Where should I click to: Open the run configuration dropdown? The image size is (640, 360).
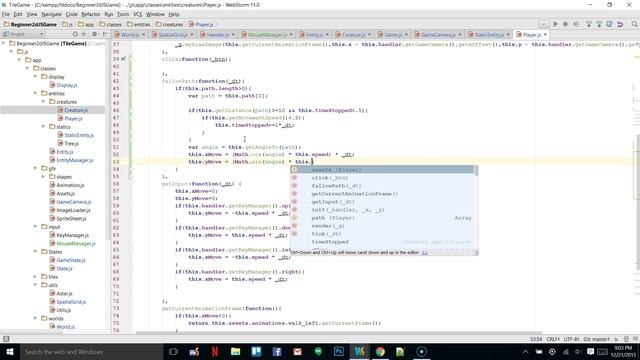click(543, 24)
